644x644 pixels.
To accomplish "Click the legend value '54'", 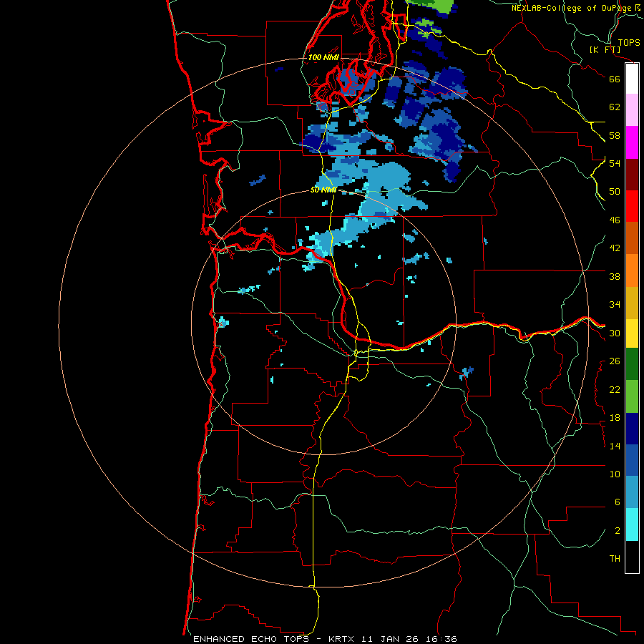I will 615,163.
